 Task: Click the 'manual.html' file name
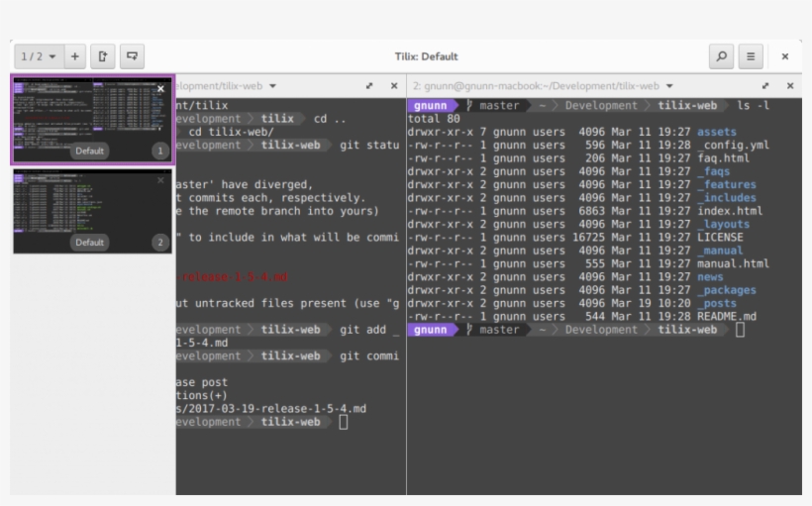734,264
